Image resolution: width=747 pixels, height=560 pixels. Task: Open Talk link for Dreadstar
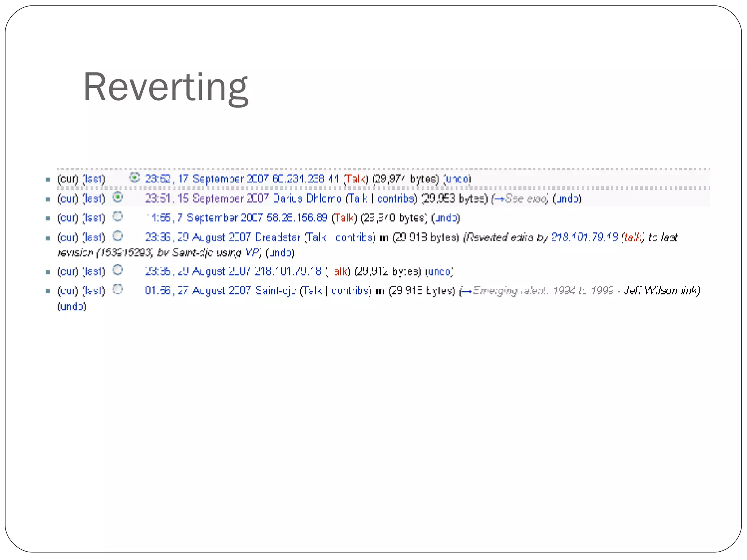317,237
